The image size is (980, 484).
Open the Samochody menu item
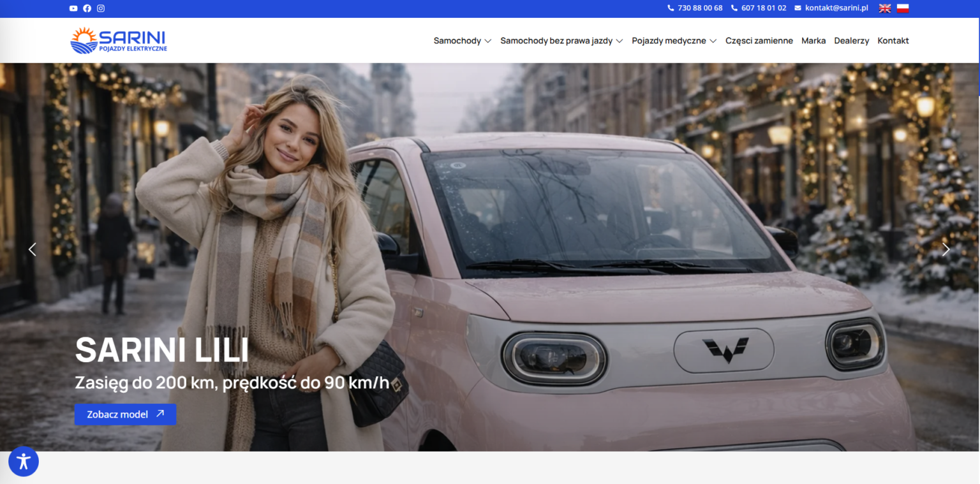point(457,41)
